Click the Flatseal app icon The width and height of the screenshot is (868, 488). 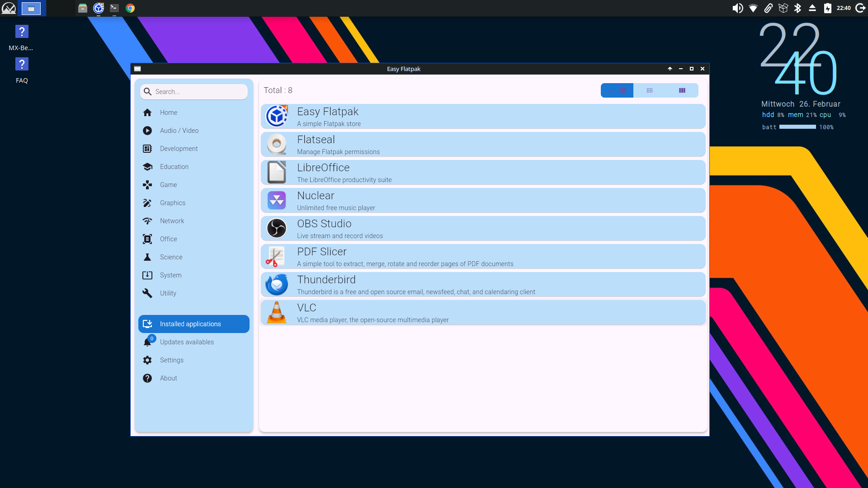tap(277, 144)
